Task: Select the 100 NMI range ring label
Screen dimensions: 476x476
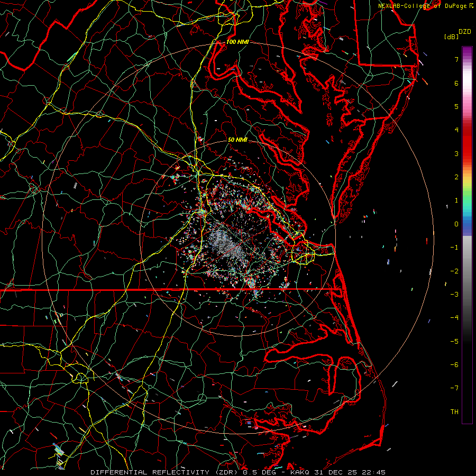Action: click(x=237, y=42)
